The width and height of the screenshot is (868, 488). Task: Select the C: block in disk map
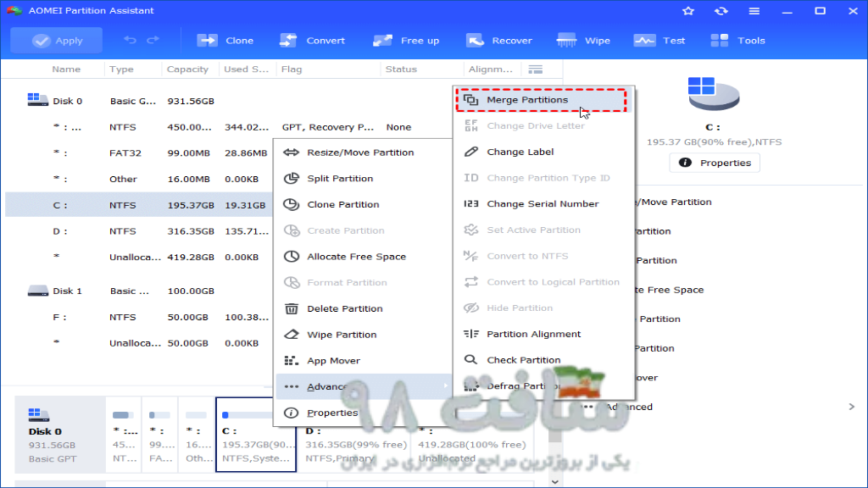click(256, 435)
